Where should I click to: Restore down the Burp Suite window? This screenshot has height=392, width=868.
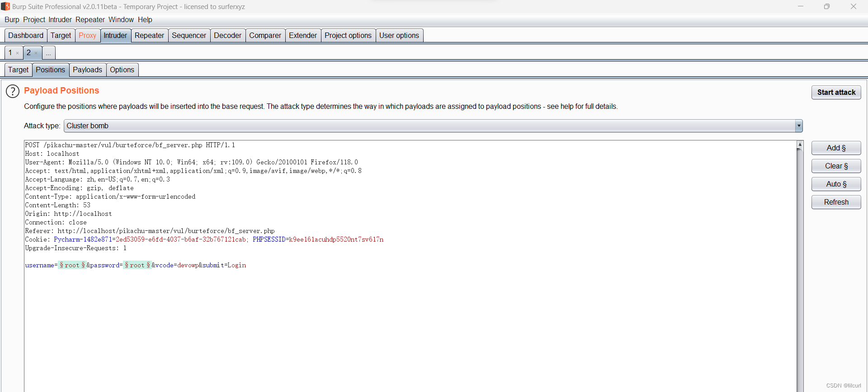tap(827, 6)
